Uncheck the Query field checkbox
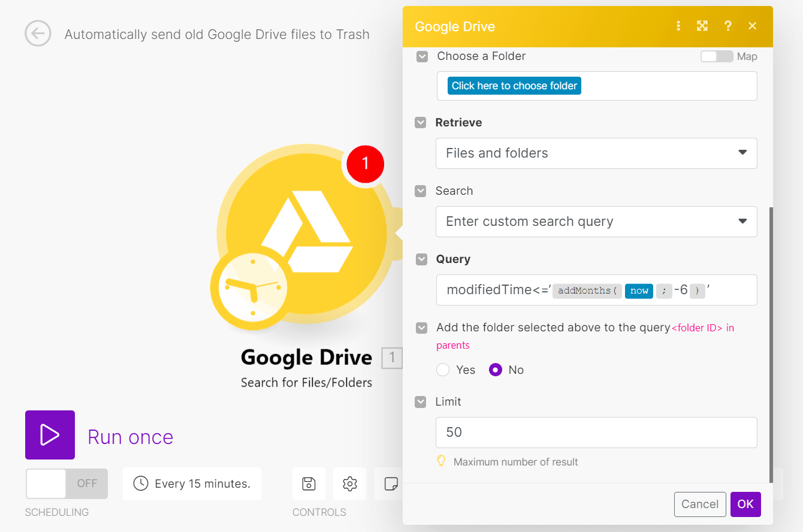This screenshot has height=532, width=803. click(421, 259)
